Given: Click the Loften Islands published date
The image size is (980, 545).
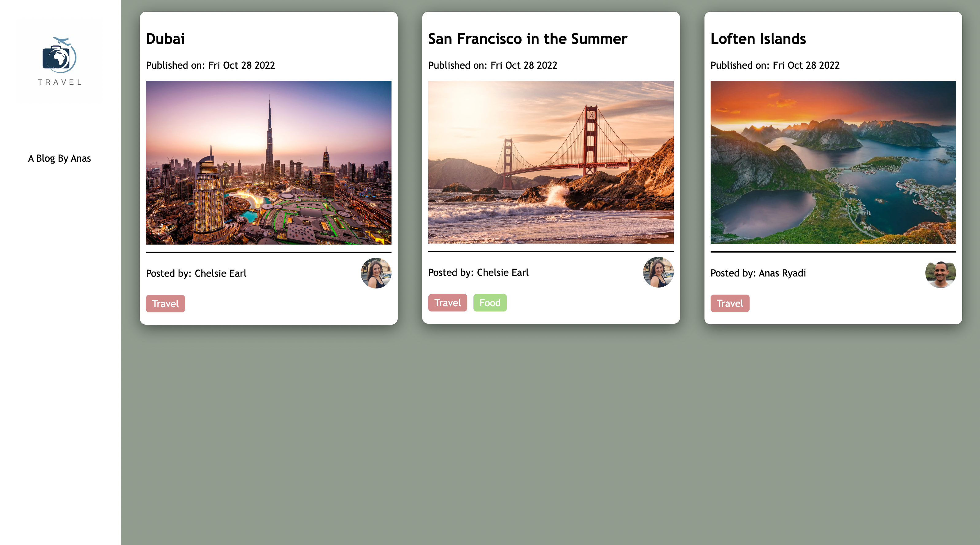Looking at the screenshot, I should coord(774,65).
